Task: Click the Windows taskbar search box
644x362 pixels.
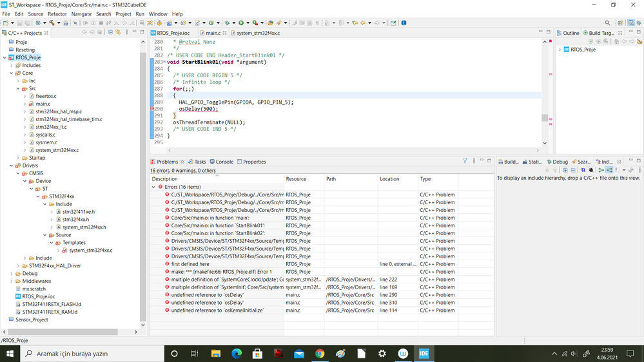Action: (92, 354)
